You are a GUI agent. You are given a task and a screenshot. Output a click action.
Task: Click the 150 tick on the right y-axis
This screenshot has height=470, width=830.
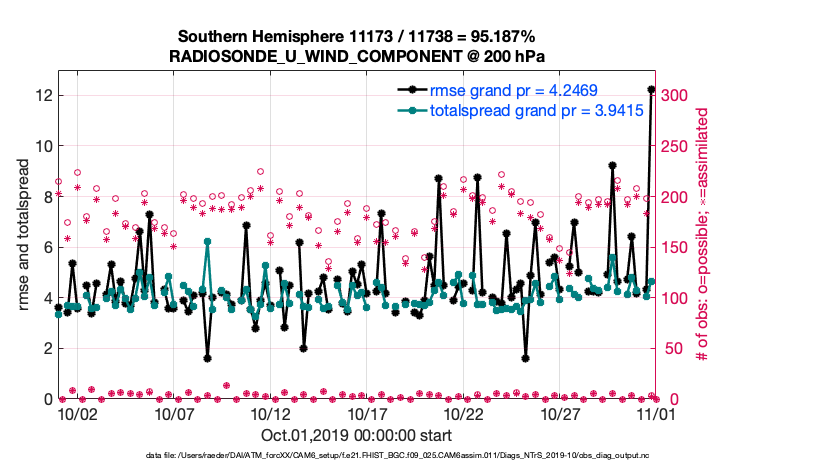tap(674, 247)
